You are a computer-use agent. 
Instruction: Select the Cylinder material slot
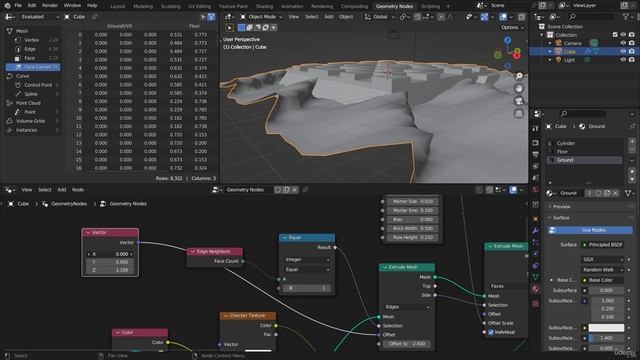[585, 143]
